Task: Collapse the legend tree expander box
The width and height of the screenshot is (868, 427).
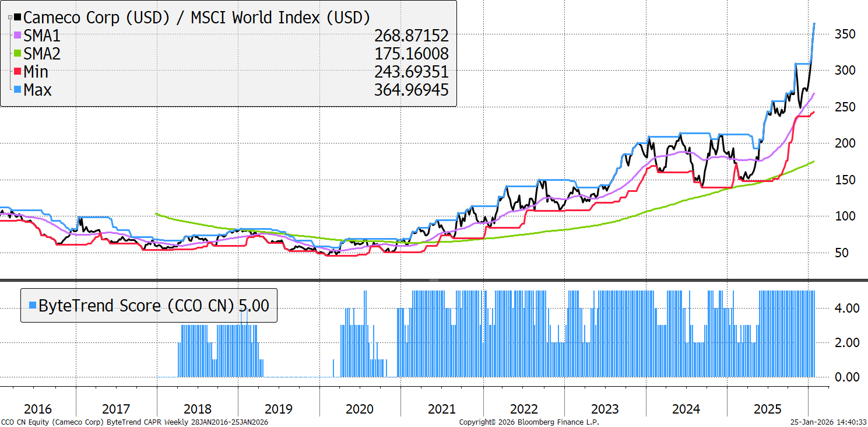Action: (10, 18)
